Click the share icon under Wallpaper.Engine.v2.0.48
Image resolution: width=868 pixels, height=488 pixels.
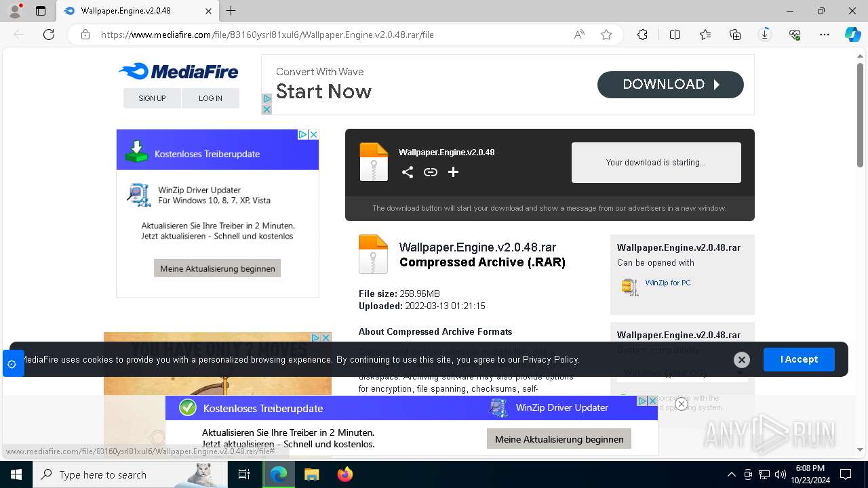407,172
